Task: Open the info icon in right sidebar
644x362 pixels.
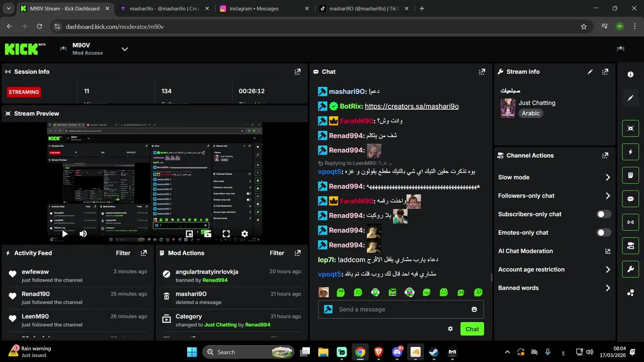Action: (x=630, y=74)
